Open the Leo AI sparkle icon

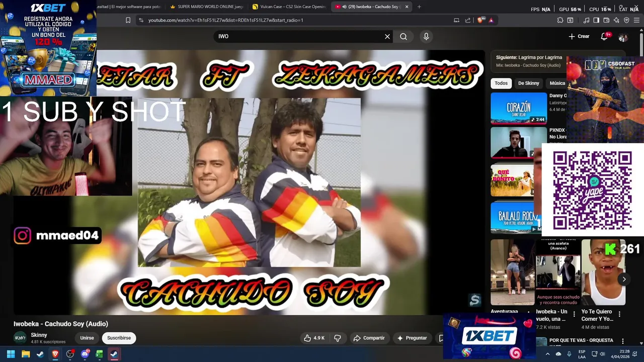(616, 20)
